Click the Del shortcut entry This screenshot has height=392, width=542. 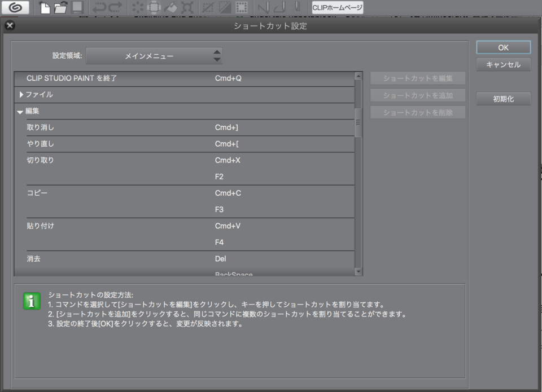point(220,259)
